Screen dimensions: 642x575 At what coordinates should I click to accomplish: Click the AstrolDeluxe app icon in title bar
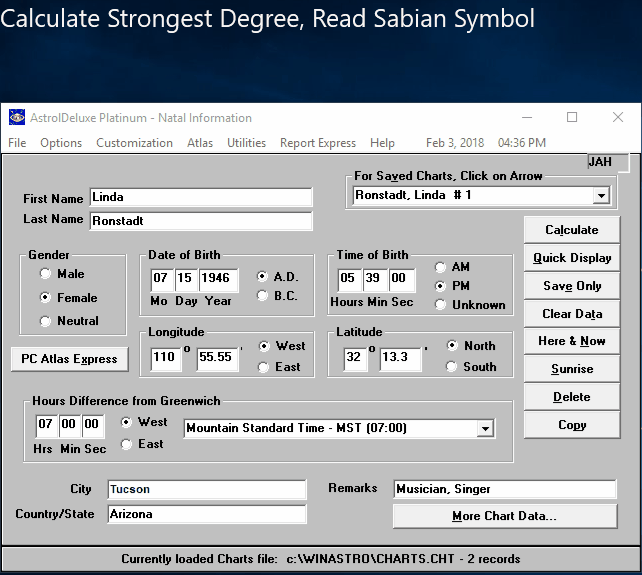coord(17,118)
